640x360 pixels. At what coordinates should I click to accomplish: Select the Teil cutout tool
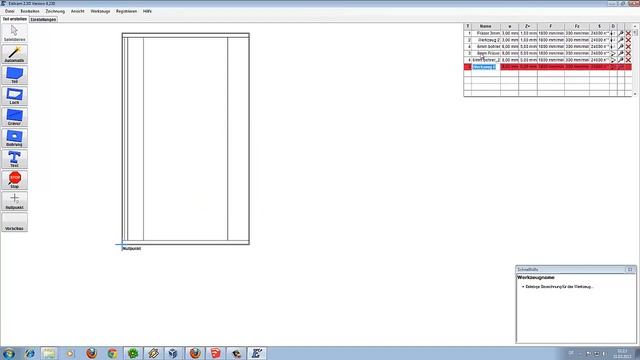click(x=14, y=75)
